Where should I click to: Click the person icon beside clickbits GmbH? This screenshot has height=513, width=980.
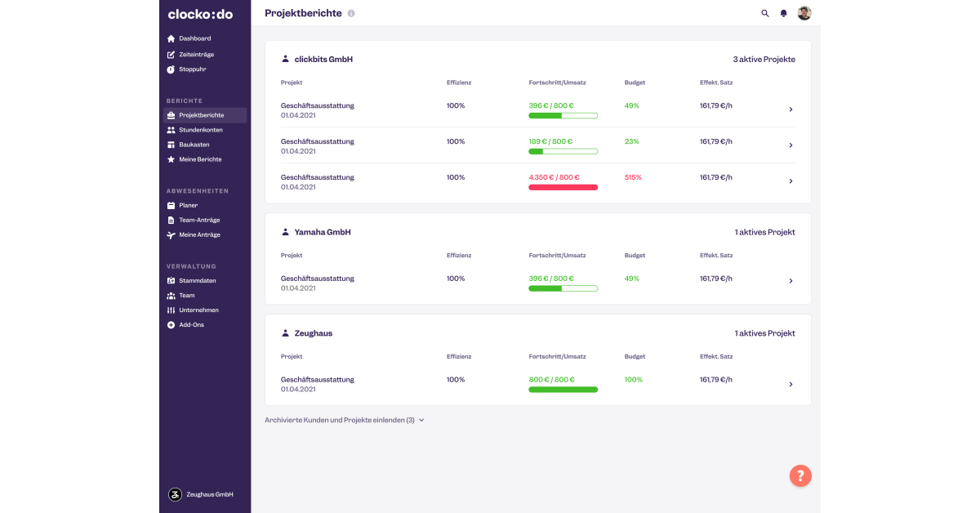pos(286,59)
